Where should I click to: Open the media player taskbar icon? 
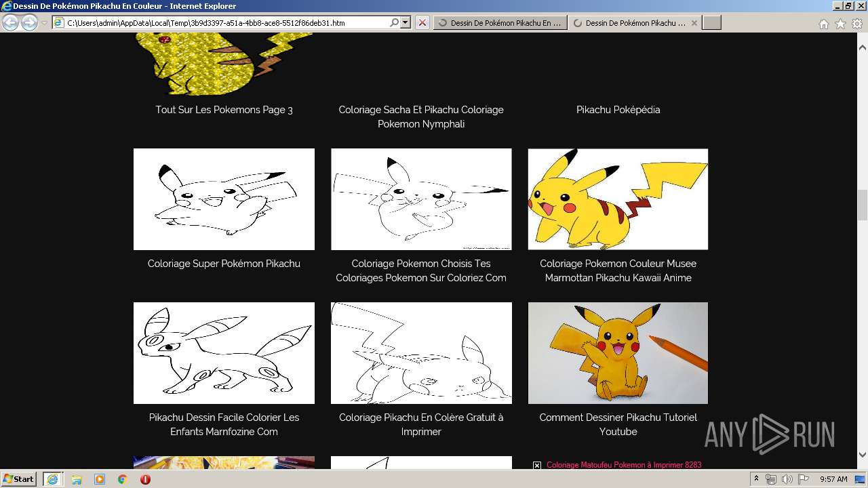tap(100, 479)
